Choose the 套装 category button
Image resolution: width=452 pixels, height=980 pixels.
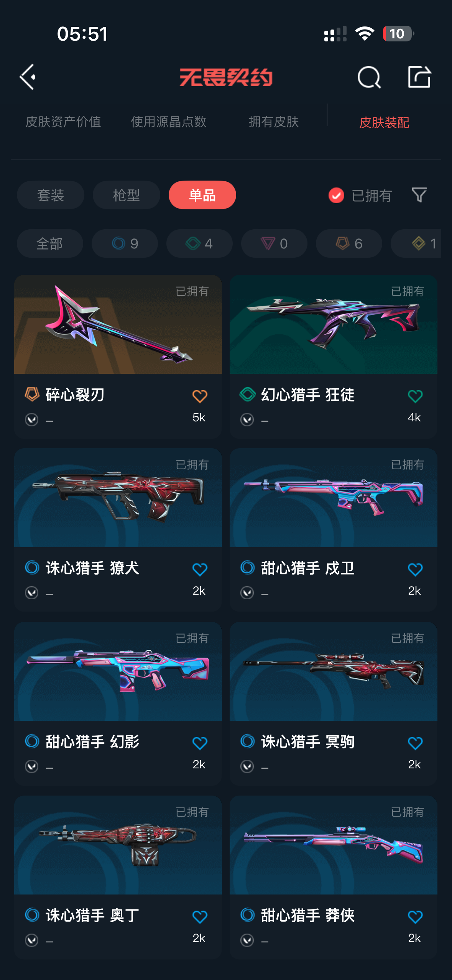tap(51, 195)
